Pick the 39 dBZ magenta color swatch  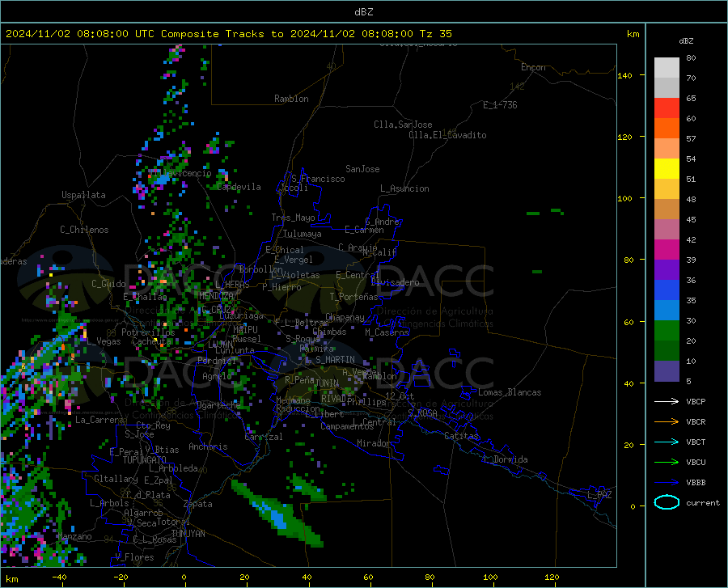pos(667,250)
